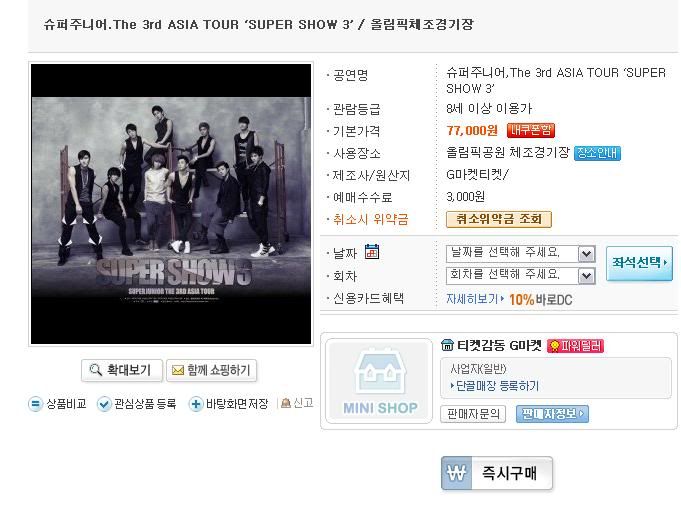
Task: Click the 취소위약금 조회 button
Action: (x=499, y=219)
